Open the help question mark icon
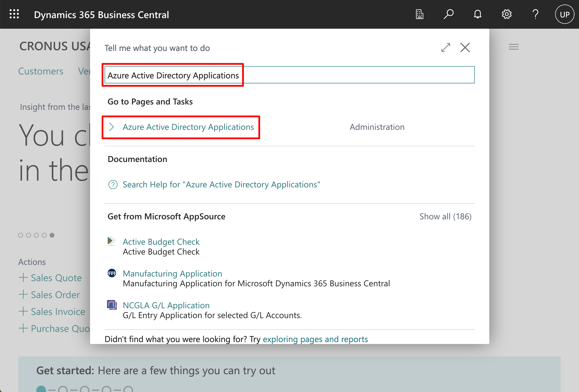 click(535, 14)
